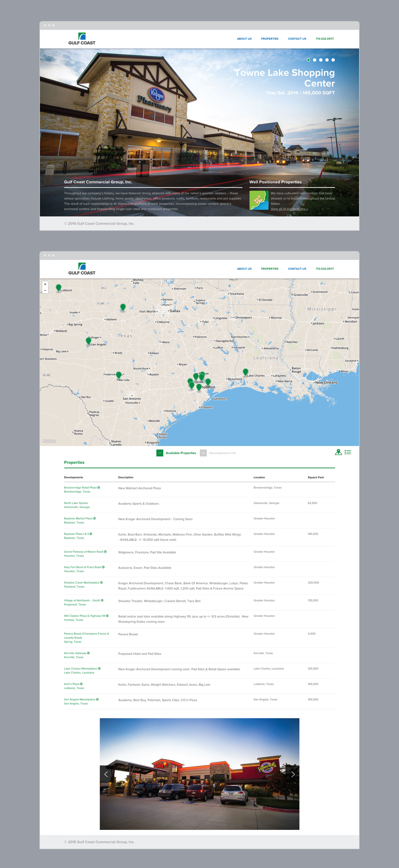Select the map pin north of Abilene
This screenshot has width=399, height=868.
(x=123, y=307)
